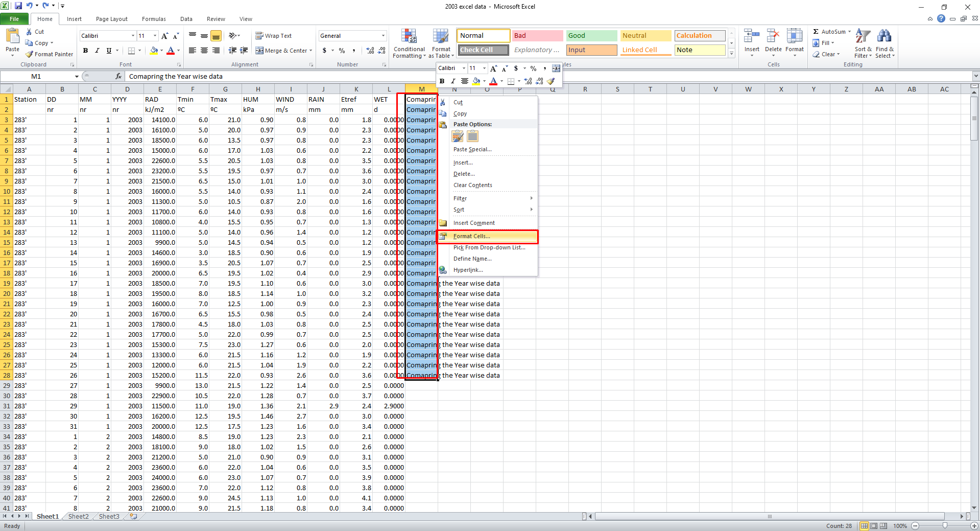This screenshot has width=980, height=531.
Task: Open the Number Format dropdown showing General
Action: tap(383, 36)
